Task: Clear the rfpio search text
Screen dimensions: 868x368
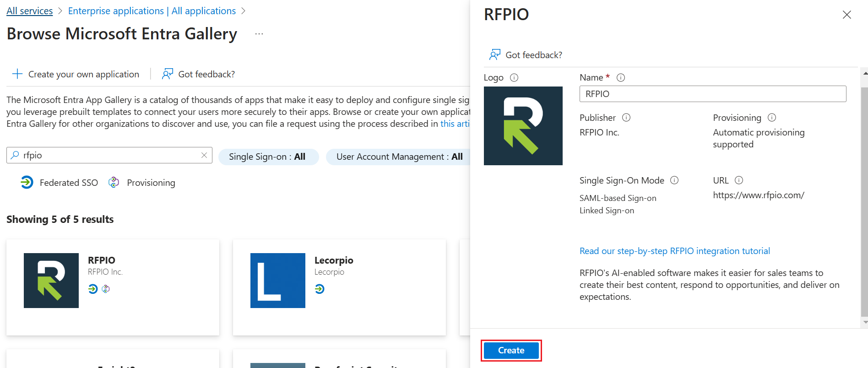Action: pyautogui.click(x=204, y=155)
